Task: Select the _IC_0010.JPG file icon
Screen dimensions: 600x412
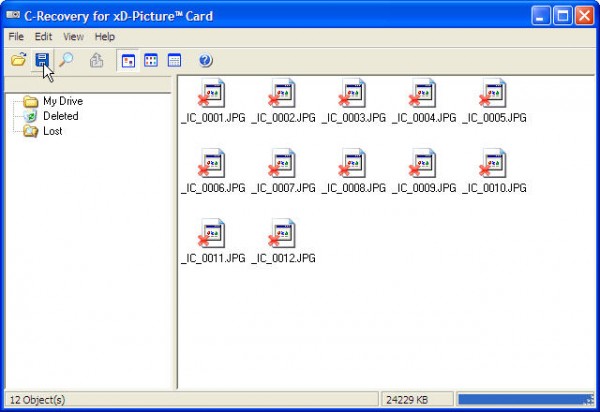Action: (493, 163)
